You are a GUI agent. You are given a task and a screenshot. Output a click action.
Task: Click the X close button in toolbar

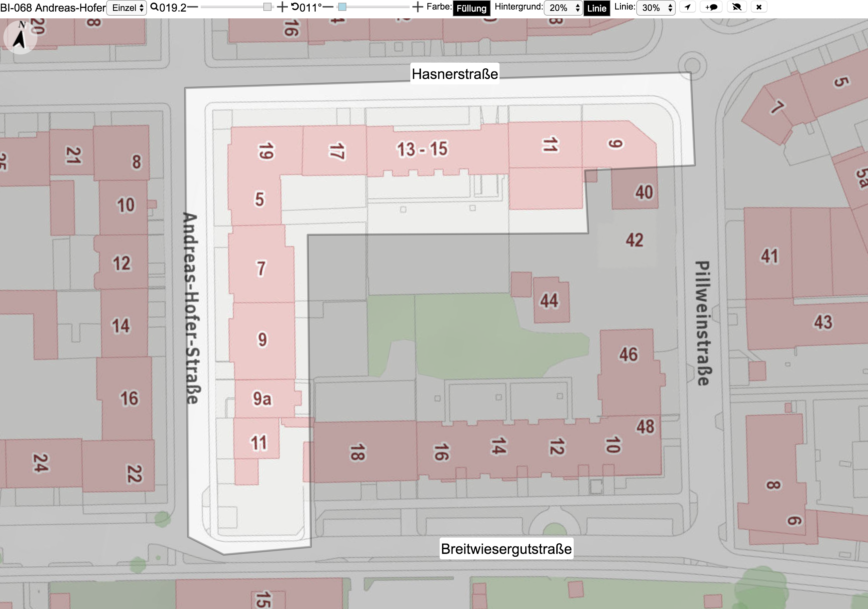click(x=759, y=7)
